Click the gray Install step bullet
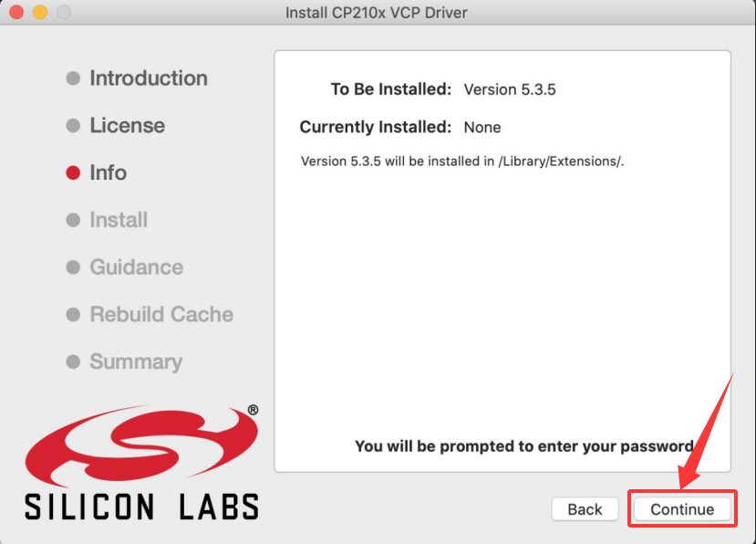This screenshot has height=544, width=756. [x=73, y=220]
